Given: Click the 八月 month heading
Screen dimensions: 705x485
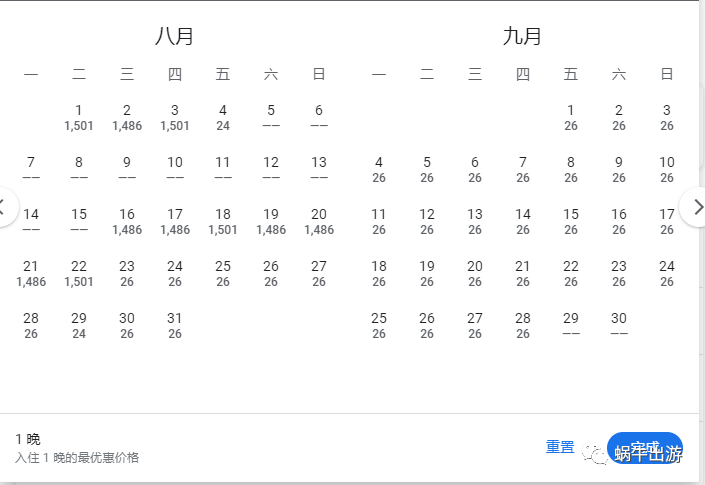Looking at the screenshot, I should pyautogui.click(x=174, y=36).
